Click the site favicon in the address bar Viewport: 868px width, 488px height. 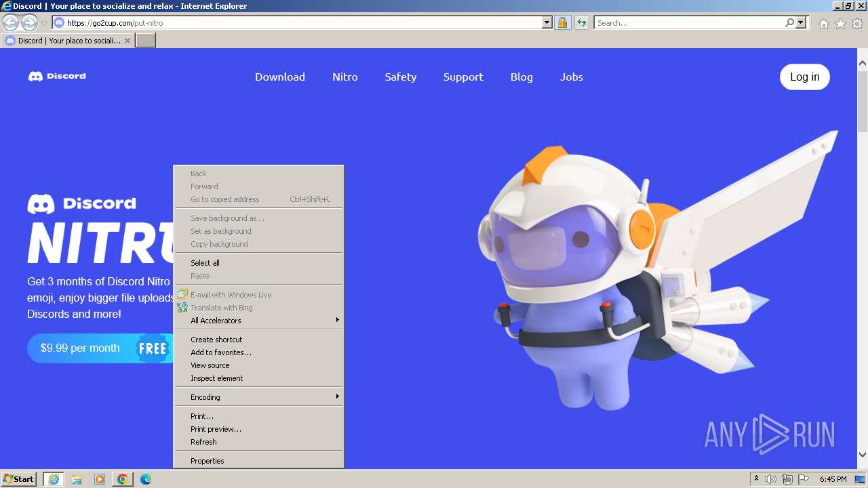pyautogui.click(x=59, y=23)
